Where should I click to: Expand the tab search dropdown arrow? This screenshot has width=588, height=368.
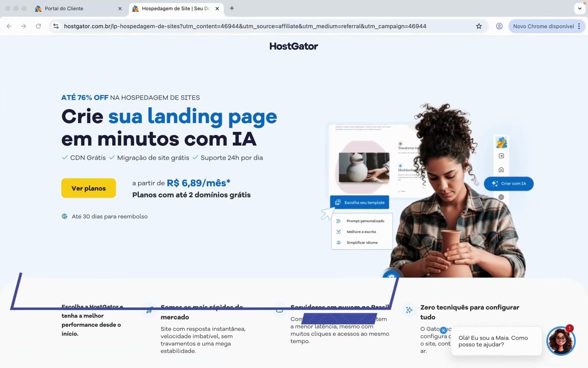pos(579,8)
